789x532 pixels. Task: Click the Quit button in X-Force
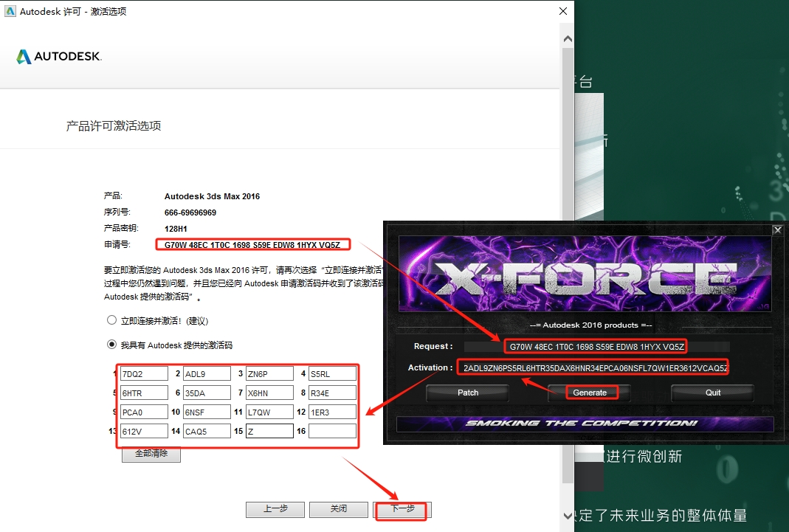coord(712,393)
